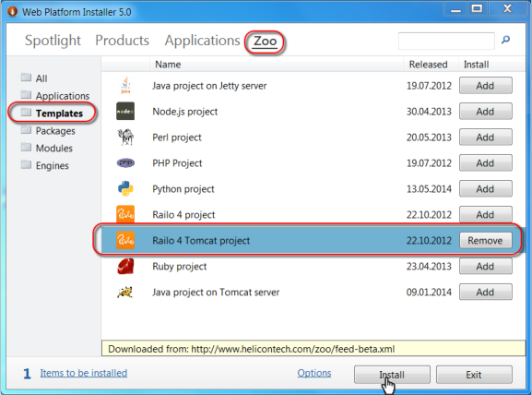Sort by the Name column header
The height and width of the screenshot is (395, 532).
tap(277, 65)
